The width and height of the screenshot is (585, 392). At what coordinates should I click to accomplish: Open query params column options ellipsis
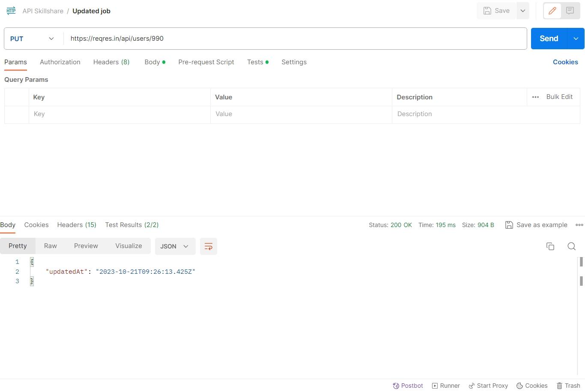pyautogui.click(x=535, y=97)
